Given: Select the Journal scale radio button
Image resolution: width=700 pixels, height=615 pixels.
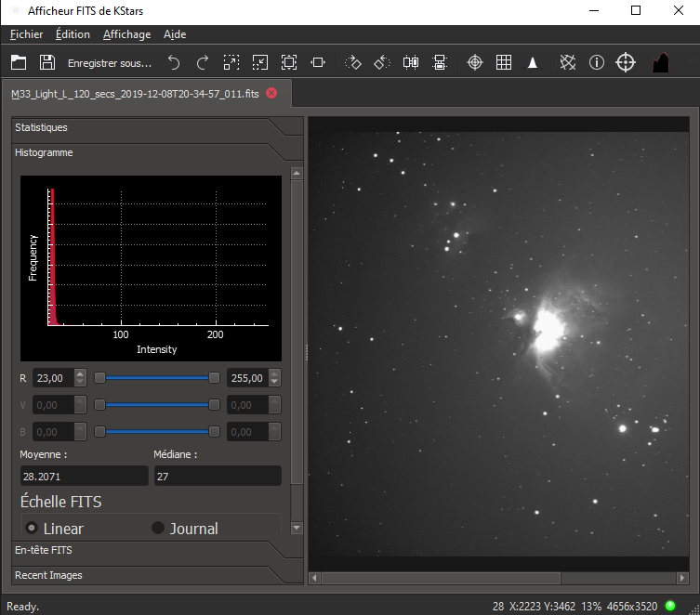Looking at the screenshot, I should point(158,528).
